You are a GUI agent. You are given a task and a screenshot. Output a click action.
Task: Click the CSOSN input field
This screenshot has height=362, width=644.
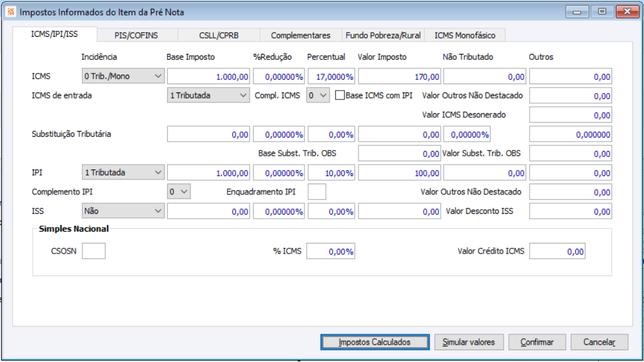(94, 251)
